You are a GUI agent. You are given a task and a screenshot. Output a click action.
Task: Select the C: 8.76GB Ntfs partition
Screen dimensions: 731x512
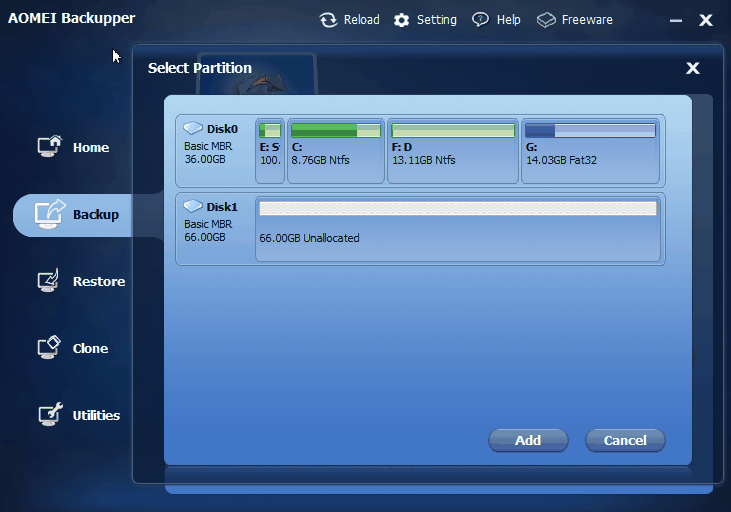pos(336,151)
